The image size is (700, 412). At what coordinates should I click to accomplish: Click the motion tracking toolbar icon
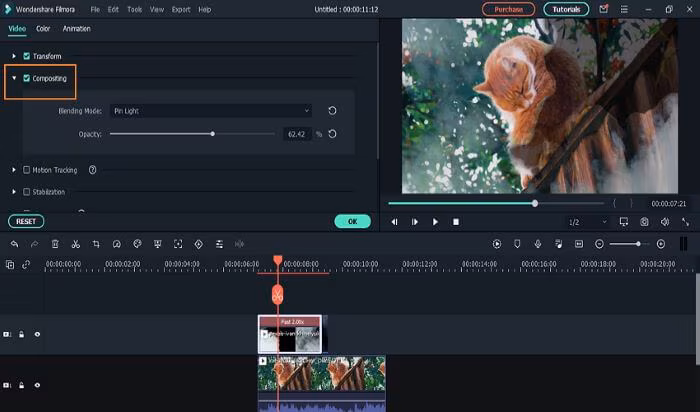pos(178,244)
